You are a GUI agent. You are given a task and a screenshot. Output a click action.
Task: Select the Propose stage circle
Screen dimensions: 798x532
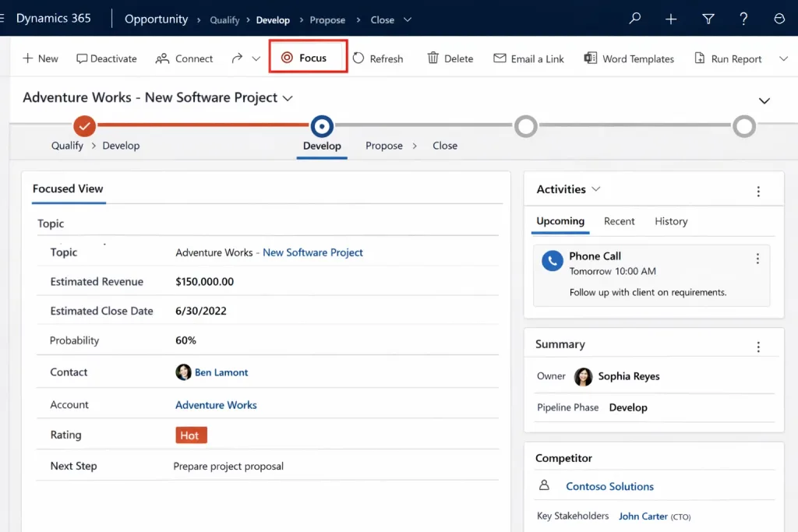525,125
